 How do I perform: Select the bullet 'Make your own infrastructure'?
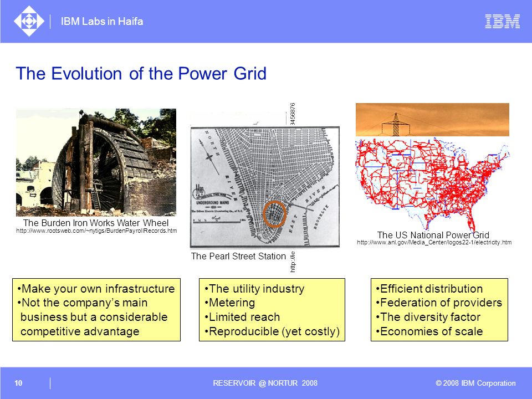tap(96, 289)
